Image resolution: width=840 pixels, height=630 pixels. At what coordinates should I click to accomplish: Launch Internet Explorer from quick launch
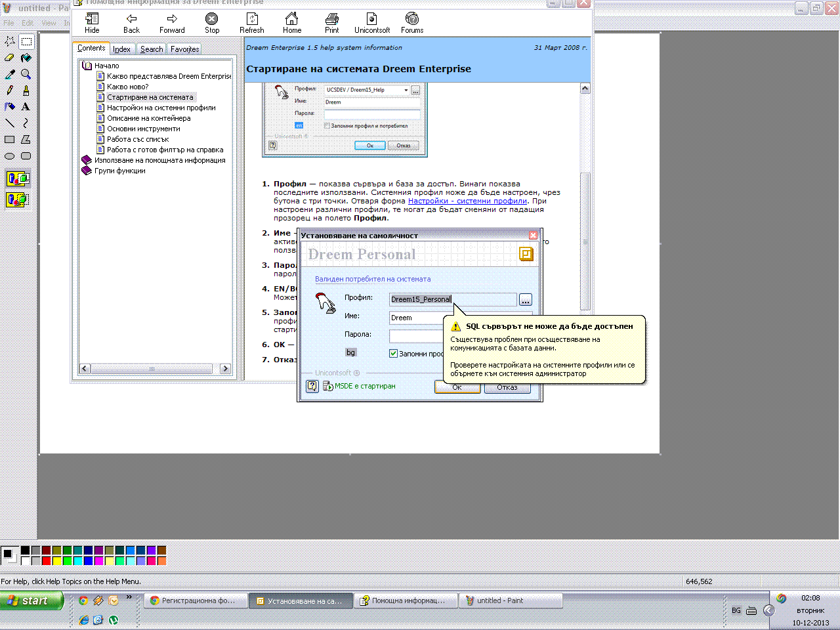pyautogui.click(x=83, y=620)
